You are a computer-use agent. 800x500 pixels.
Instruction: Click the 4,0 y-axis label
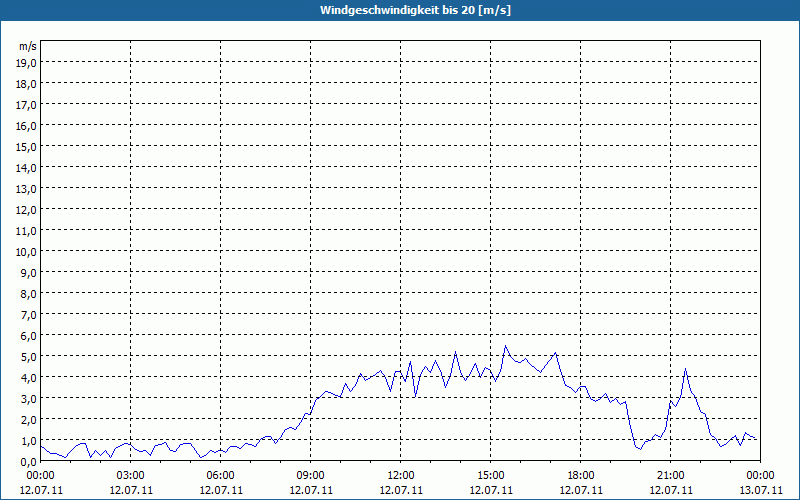pos(29,378)
